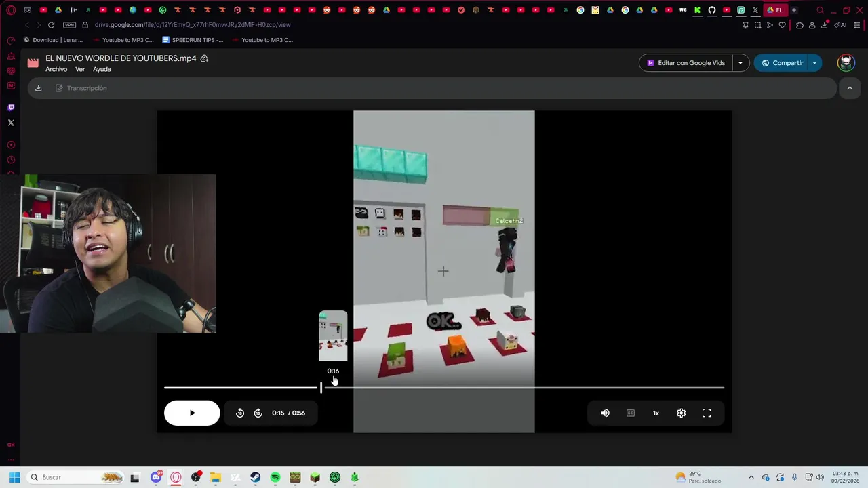Open the Twitch sidebar panel
Screen dimensions: 868x488
pos(11,108)
